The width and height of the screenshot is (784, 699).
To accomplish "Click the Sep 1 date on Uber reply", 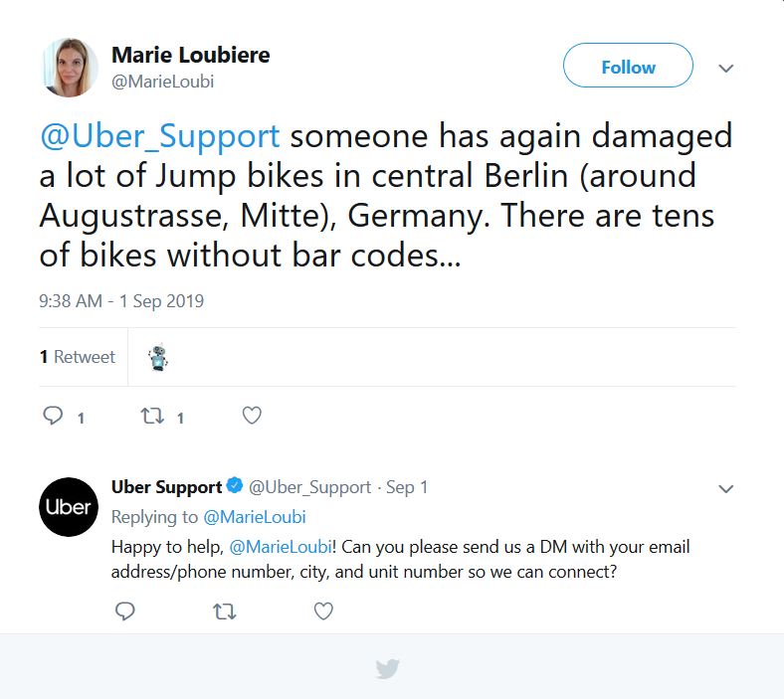I will point(407,487).
